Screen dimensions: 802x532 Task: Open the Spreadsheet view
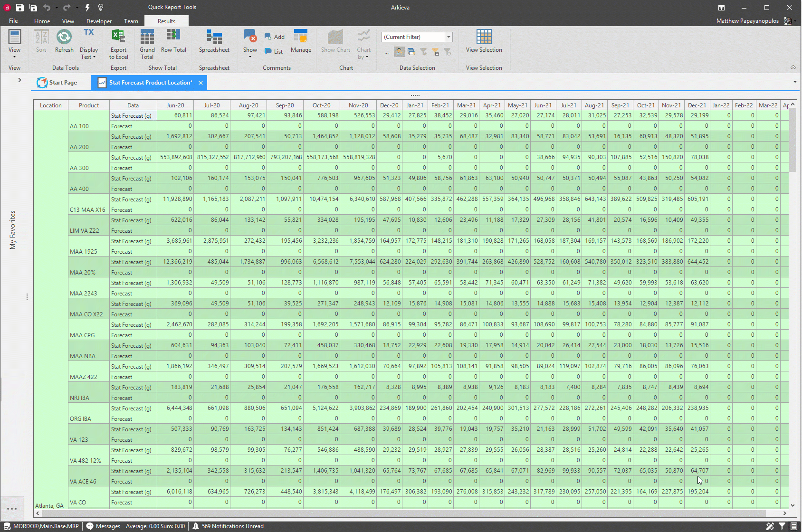(214, 41)
